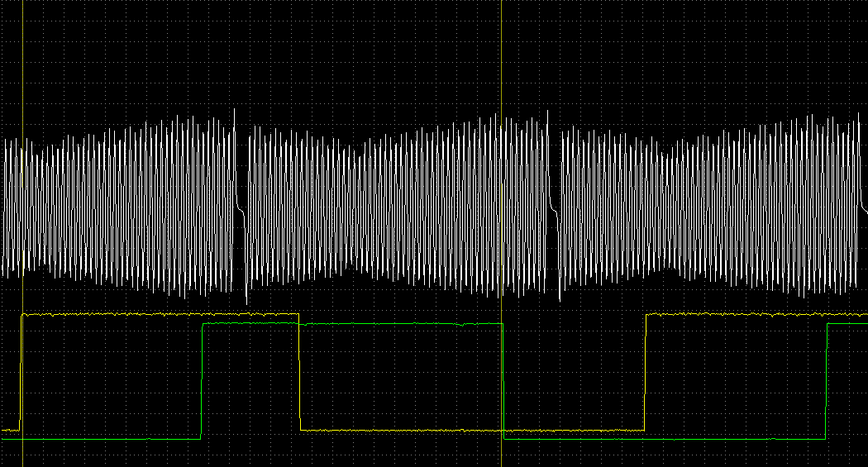Click the green trace's first rising edge
868x467 pixels.
(202, 380)
